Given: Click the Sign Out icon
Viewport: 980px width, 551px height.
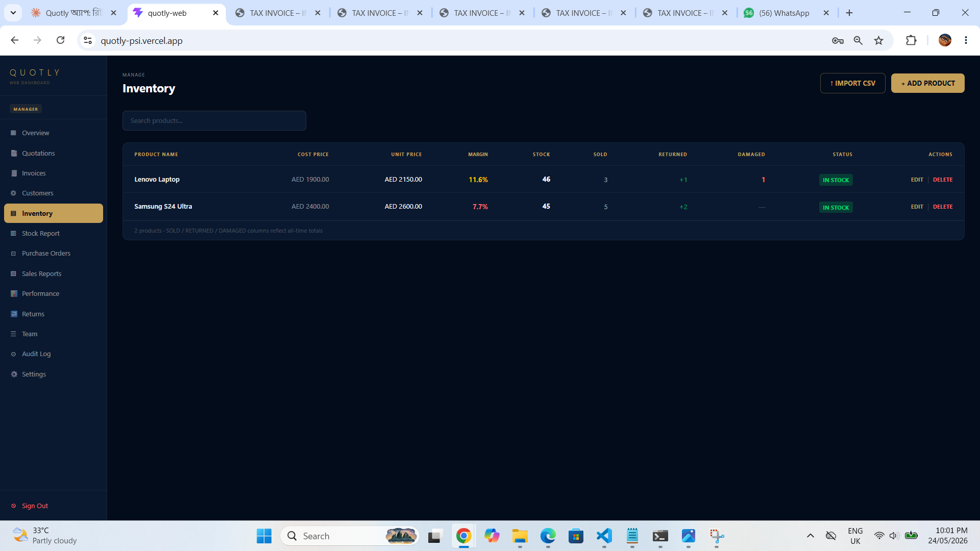Looking at the screenshot, I should (14, 506).
